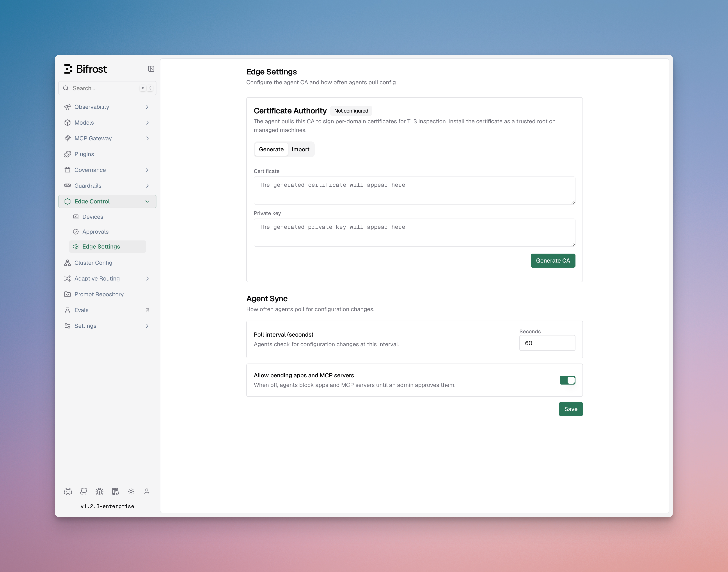The image size is (728, 572).
Task: Click the Poll interval (seconds) label
Action: click(284, 335)
